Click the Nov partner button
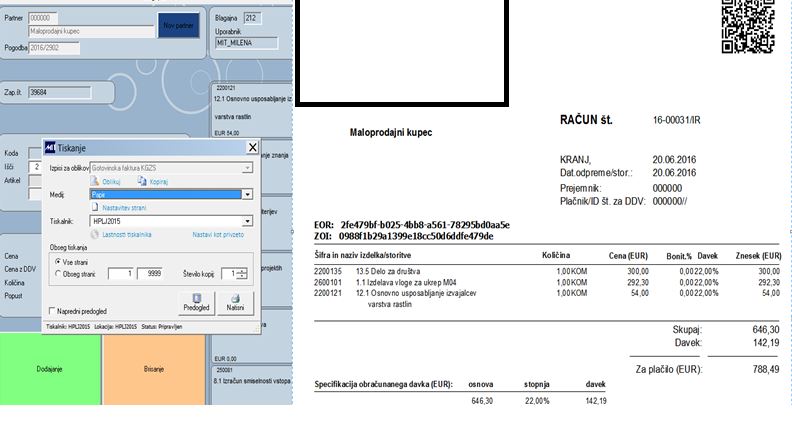The height and width of the screenshot is (428, 792). (179, 25)
